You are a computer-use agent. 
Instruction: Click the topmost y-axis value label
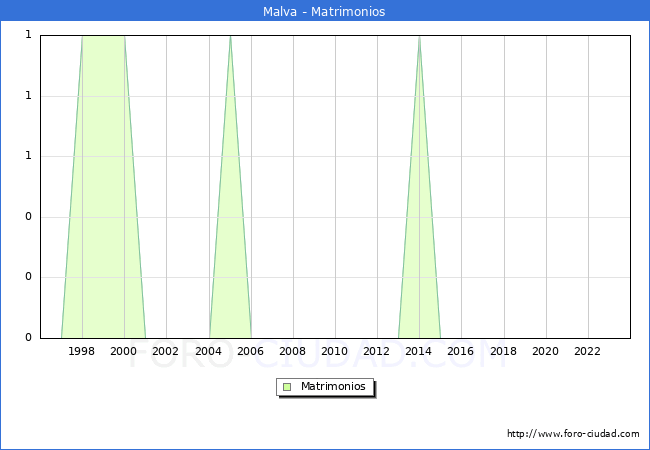(28, 35)
